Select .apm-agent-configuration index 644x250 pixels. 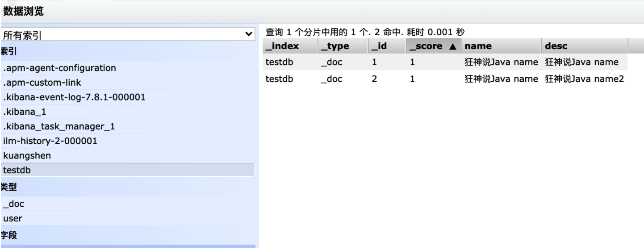(127, 69)
